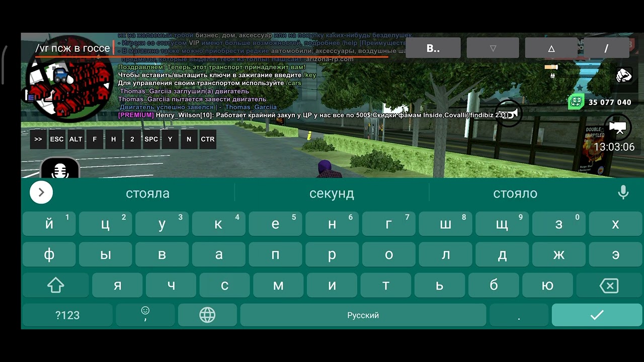Viewport: 644px width, 362px height.
Task: Tap the SPC key overlay button
Action: (x=151, y=139)
